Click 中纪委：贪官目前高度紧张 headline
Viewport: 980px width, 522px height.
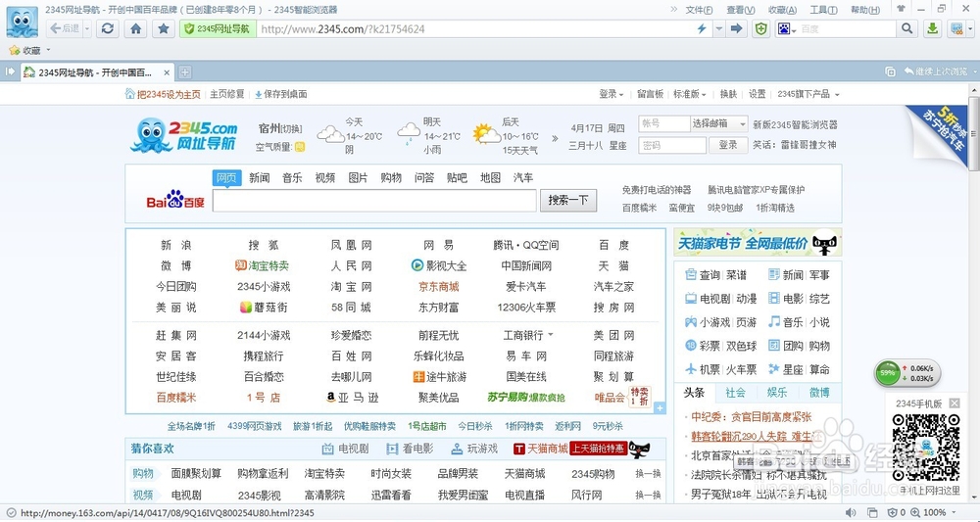tap(752, 417)
